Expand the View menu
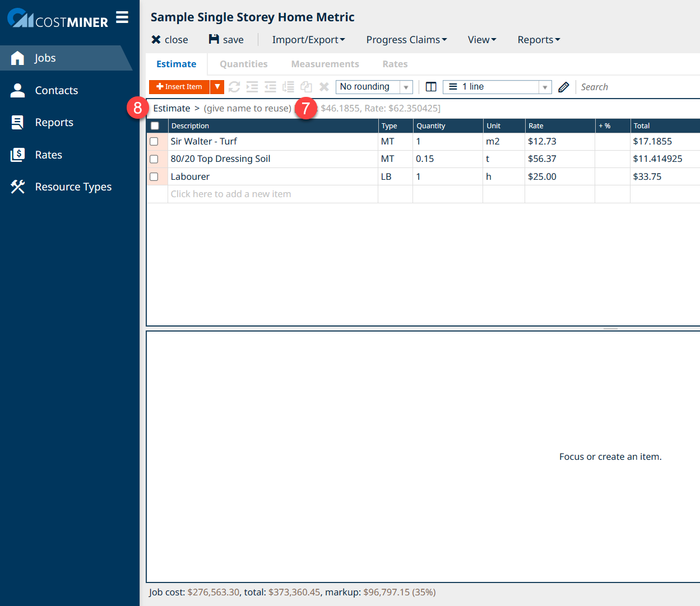 coord(482,40)
